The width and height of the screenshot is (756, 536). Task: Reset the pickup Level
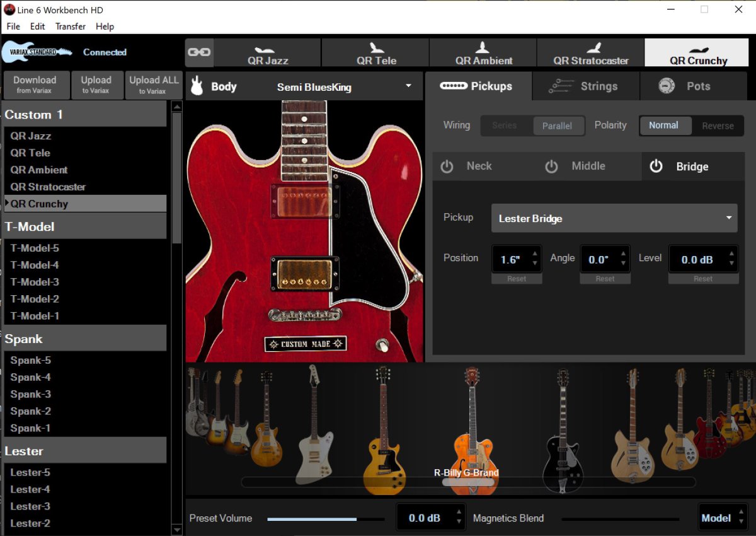703,279
